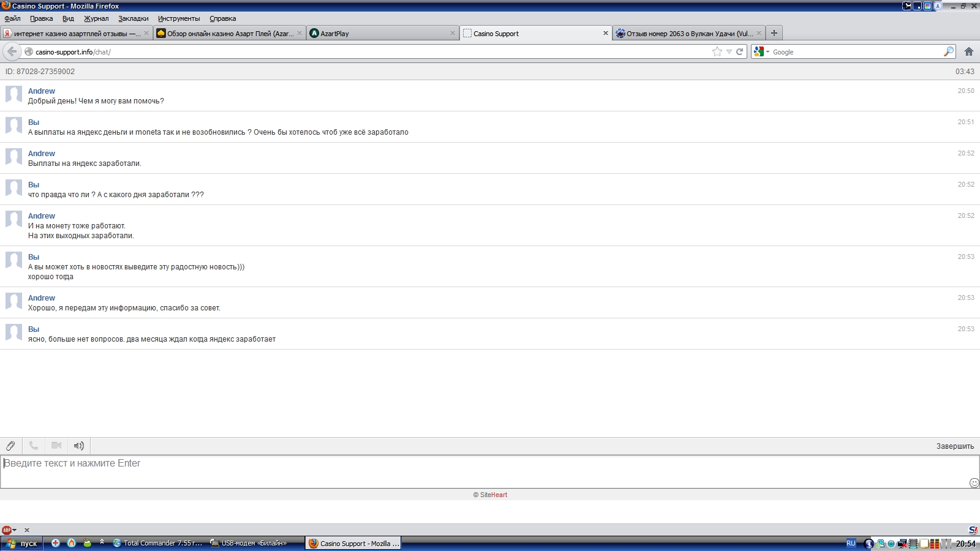Open the Журнал menu

point(96,18)
